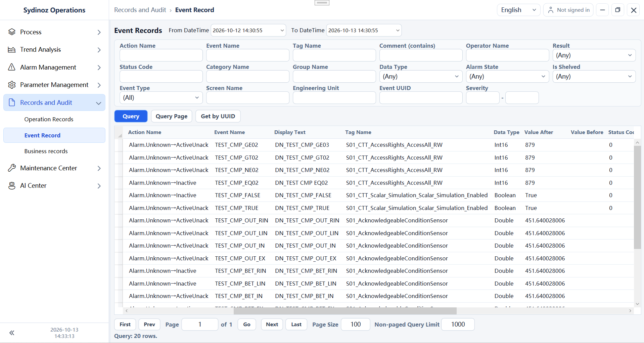The width and height of the screenshot is (644, 343).
Task: Click the Process layers icon
Action: tap(12, 32)
